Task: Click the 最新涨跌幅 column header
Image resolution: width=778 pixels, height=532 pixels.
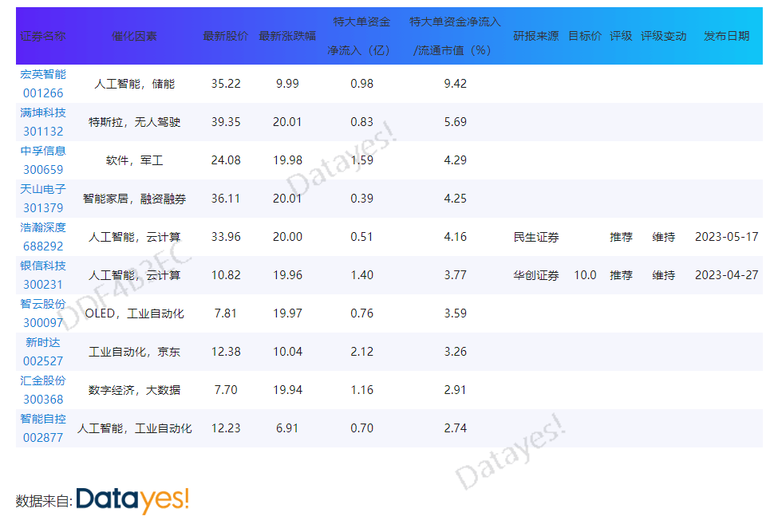Action: pos(287,37)
